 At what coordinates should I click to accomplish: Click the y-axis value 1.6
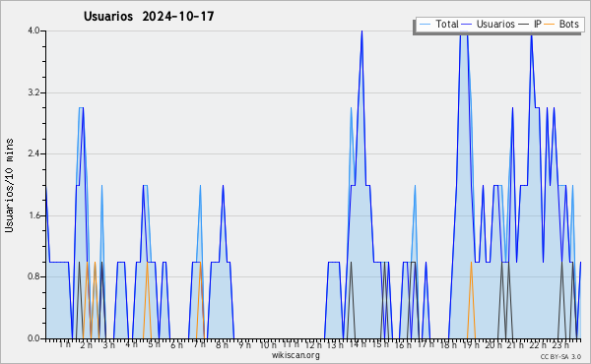pyautogui.click(x=33, y=215)
